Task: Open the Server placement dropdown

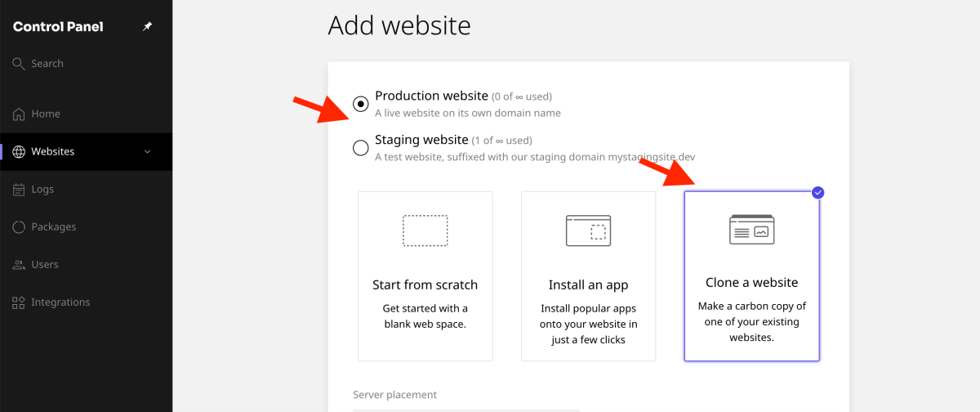Action: click(x=465, y=410)
